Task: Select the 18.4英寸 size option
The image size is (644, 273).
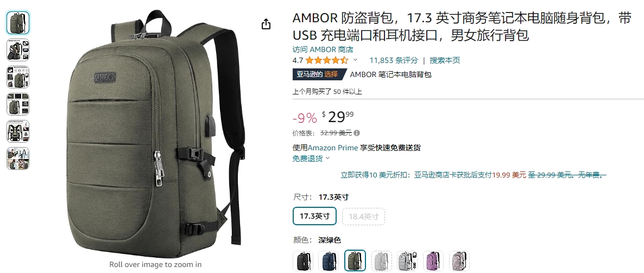Action: (x=363, y=217)
